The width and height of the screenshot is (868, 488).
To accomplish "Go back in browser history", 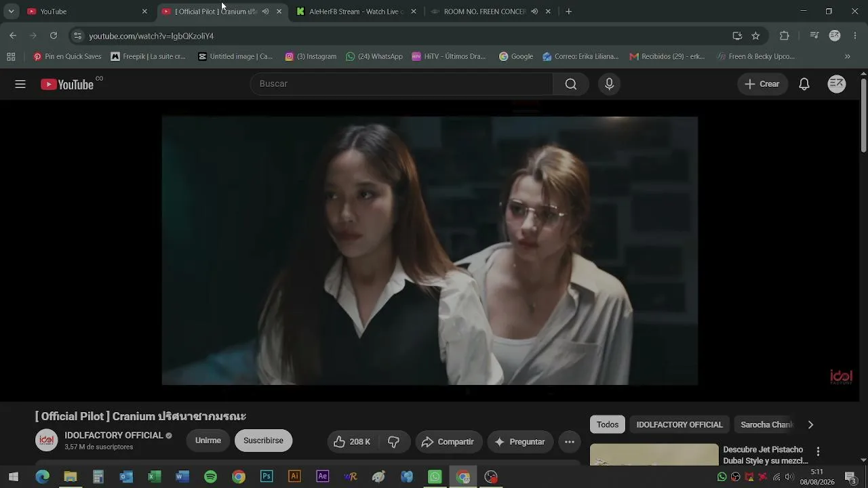I will click(13, 35).
